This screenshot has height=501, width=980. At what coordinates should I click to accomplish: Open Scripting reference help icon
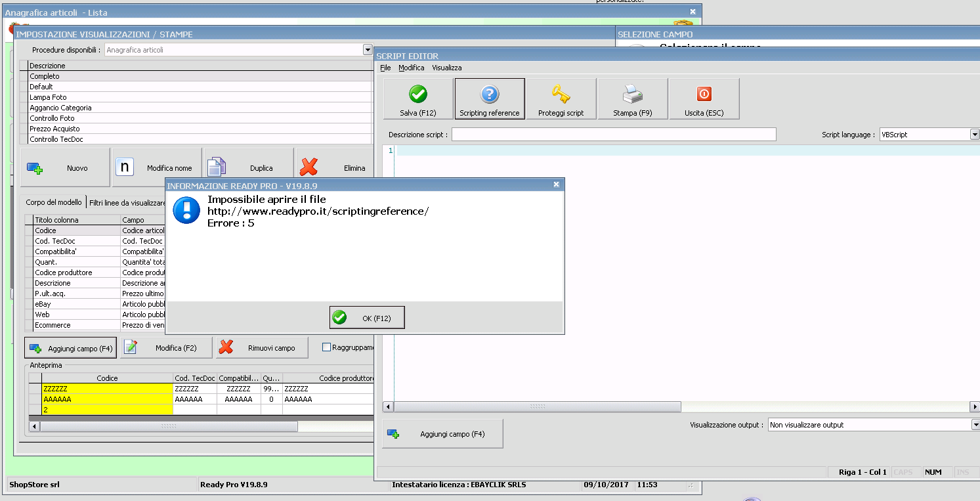490,94
